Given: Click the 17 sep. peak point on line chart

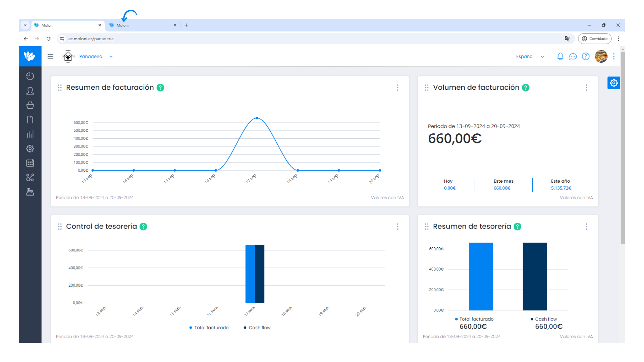Looking at the screenshot, I should 257,118.
